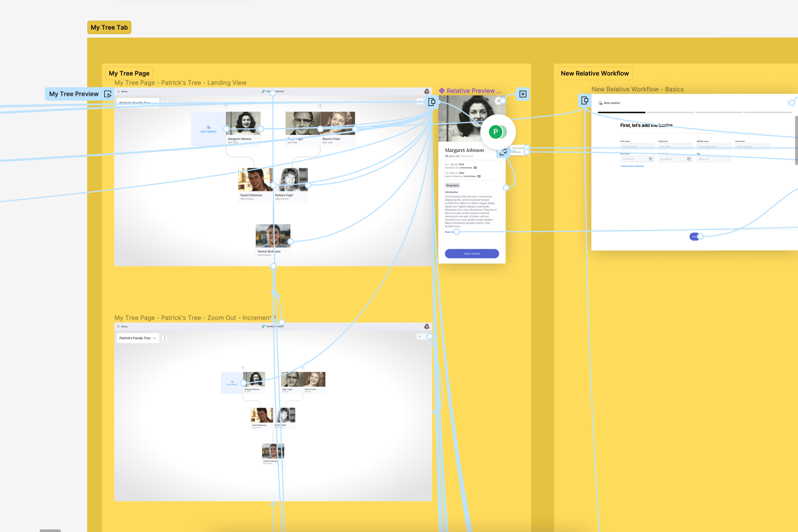Click the navigate-to icon beside Relative Preview

click(x=432, y=102)
